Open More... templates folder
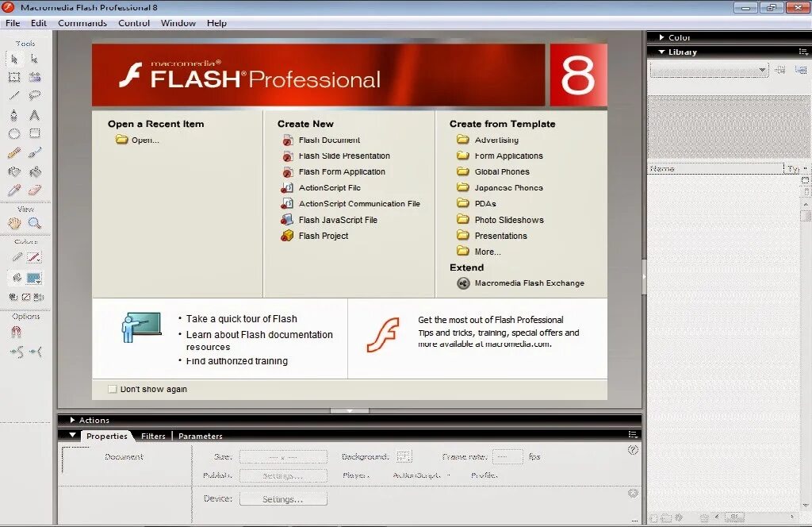Screen dimensions: 812x527 tap(479, 252)
